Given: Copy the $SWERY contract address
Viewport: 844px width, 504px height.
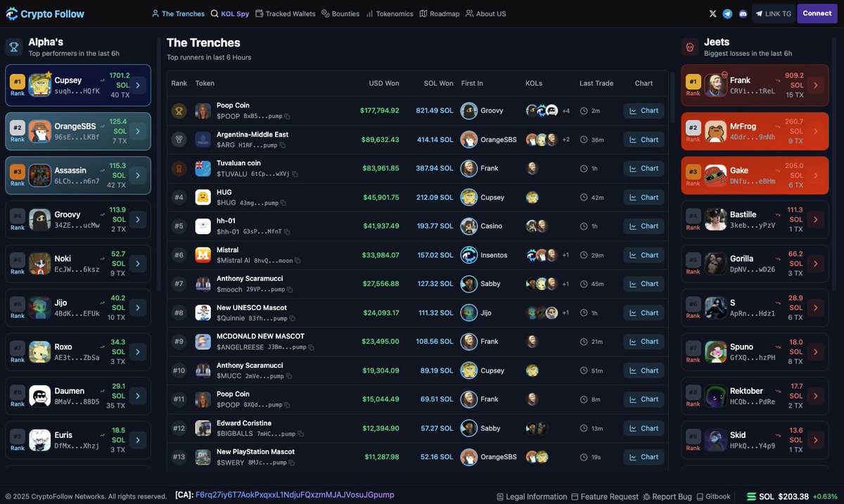Looking at the screenshot, I should [293, 463].
